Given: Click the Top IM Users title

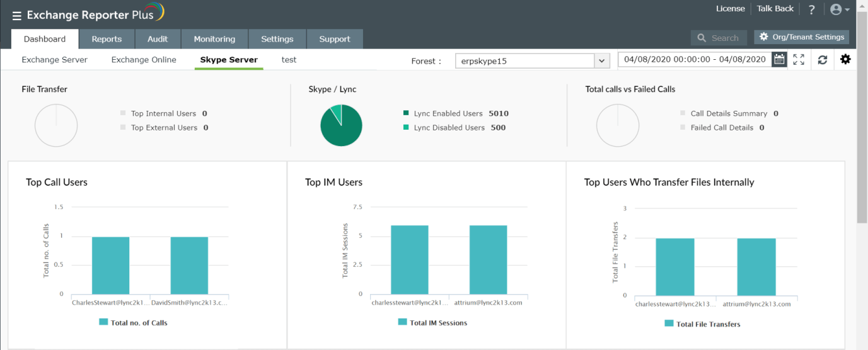Looking at the screenshot, I should (334, 183).
